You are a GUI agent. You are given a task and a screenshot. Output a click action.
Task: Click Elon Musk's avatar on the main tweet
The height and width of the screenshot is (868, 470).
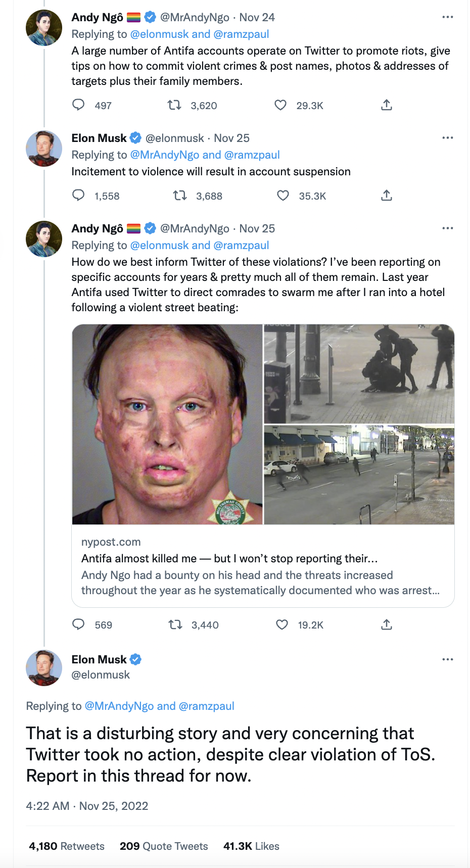pos(44,668)
